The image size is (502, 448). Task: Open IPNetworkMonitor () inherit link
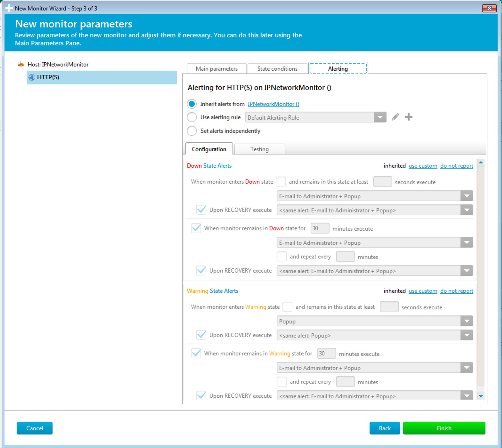[273, 104]
